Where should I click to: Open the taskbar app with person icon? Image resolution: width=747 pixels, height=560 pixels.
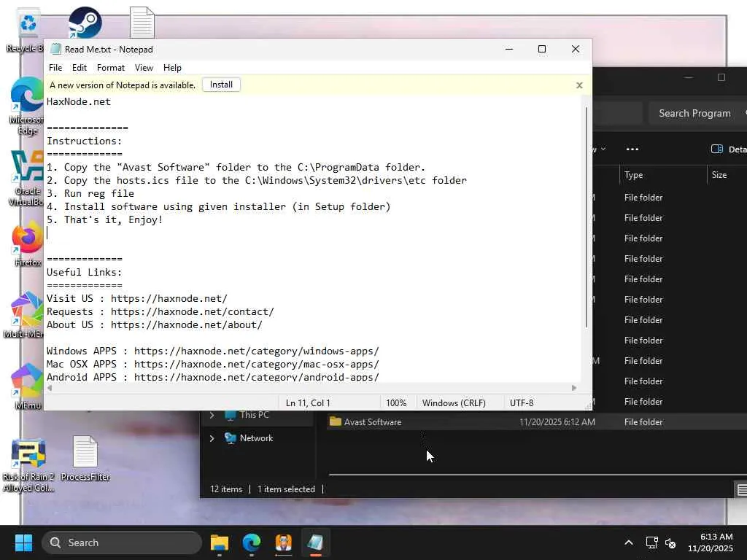[284, 542]
